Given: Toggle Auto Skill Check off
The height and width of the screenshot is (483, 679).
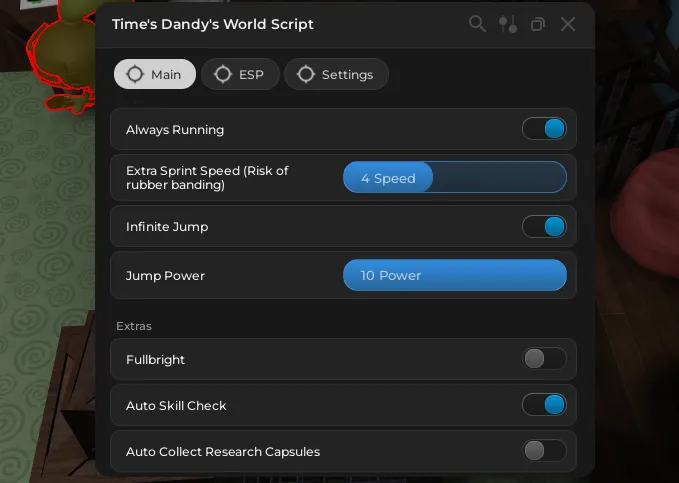Looking at the screenshot, I should tap(544, 405).
